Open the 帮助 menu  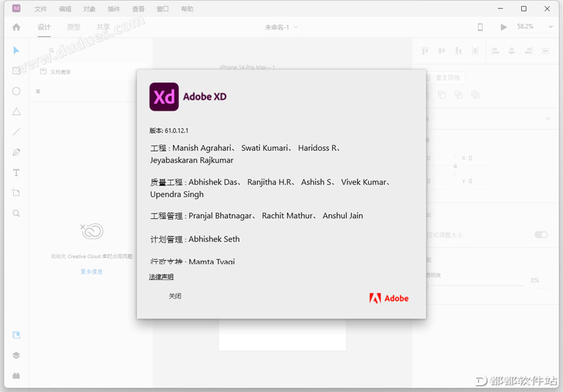(187, 9)
